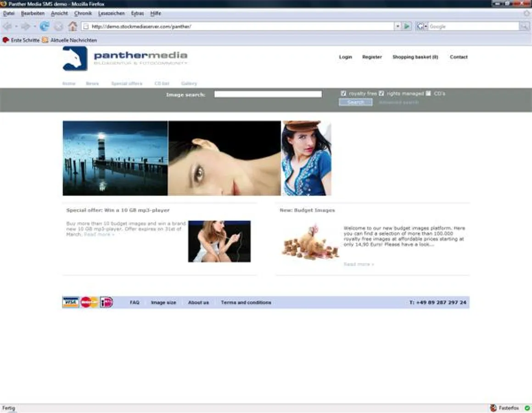
Task: Enable the CD's checkbox
Action: (x=428, y=94)
